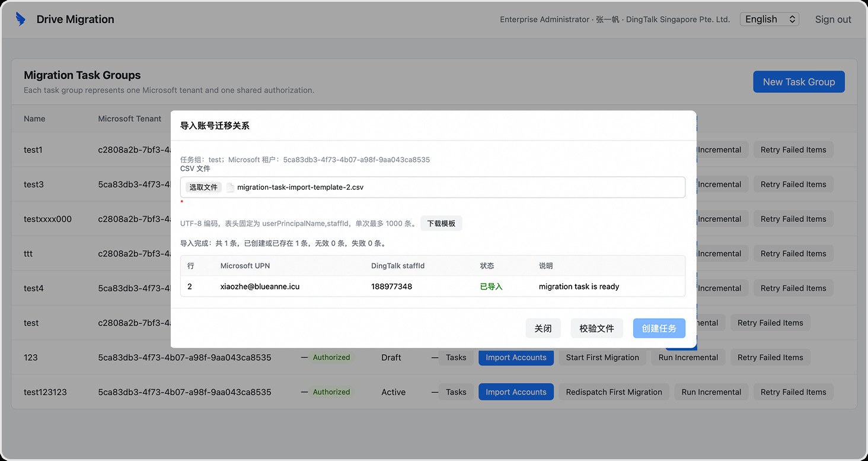
Task: Click Retry Failed Items in test1 row
Action: coord(793,150)
